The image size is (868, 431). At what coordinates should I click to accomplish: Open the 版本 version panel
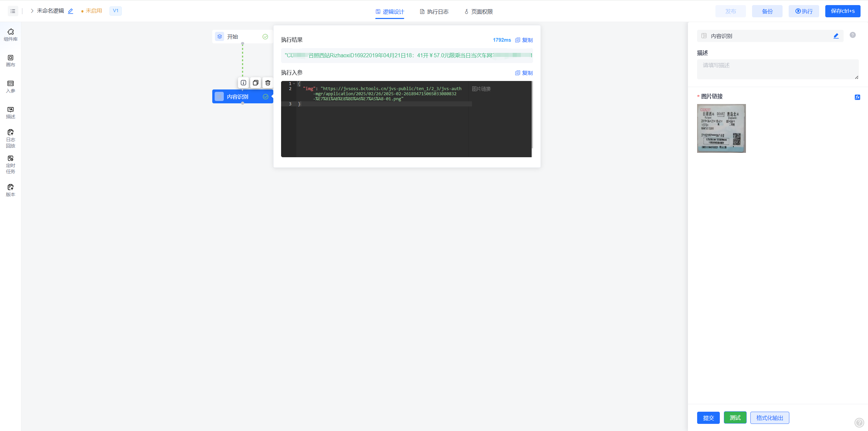11,190
